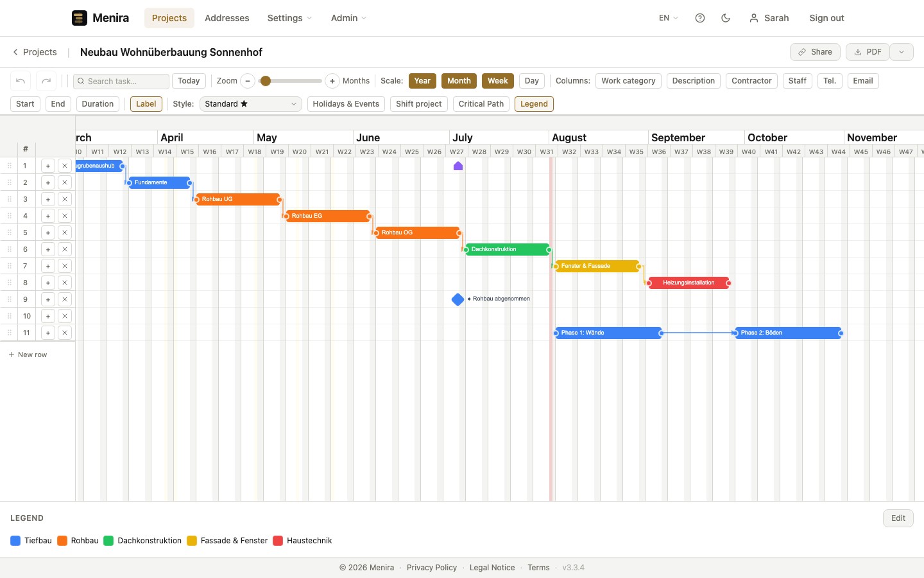Select the Phase 2: Böden task bar
The width and height of the screenshot is (924, 578).
tap(788, 333)
